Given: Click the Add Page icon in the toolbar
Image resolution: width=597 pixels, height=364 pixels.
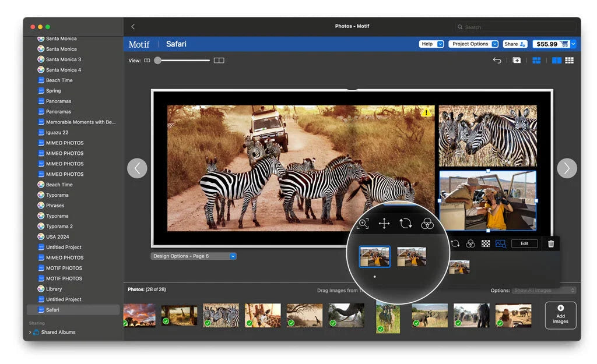Looking at the screenshot, I should pyautogui.click(x=517, y=60).
